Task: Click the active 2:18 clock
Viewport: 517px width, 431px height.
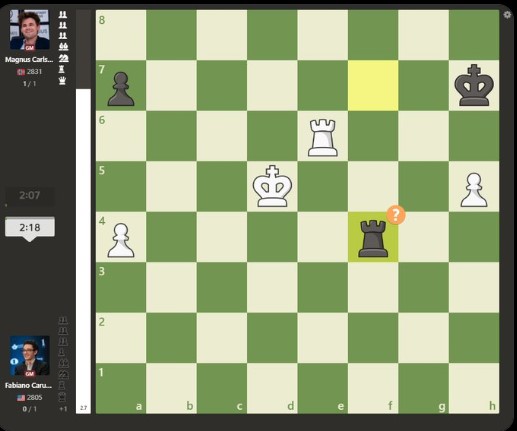Action: tap(30, 227)
